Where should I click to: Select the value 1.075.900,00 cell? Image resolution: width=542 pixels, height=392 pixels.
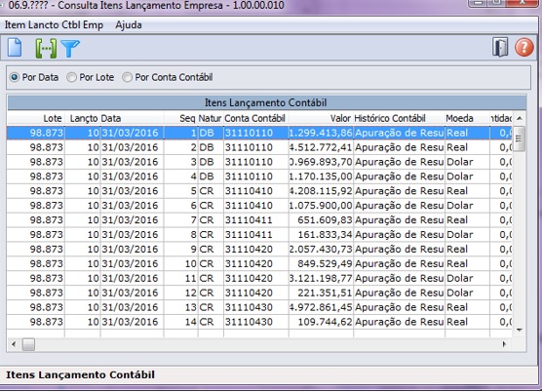click(321, 206)
